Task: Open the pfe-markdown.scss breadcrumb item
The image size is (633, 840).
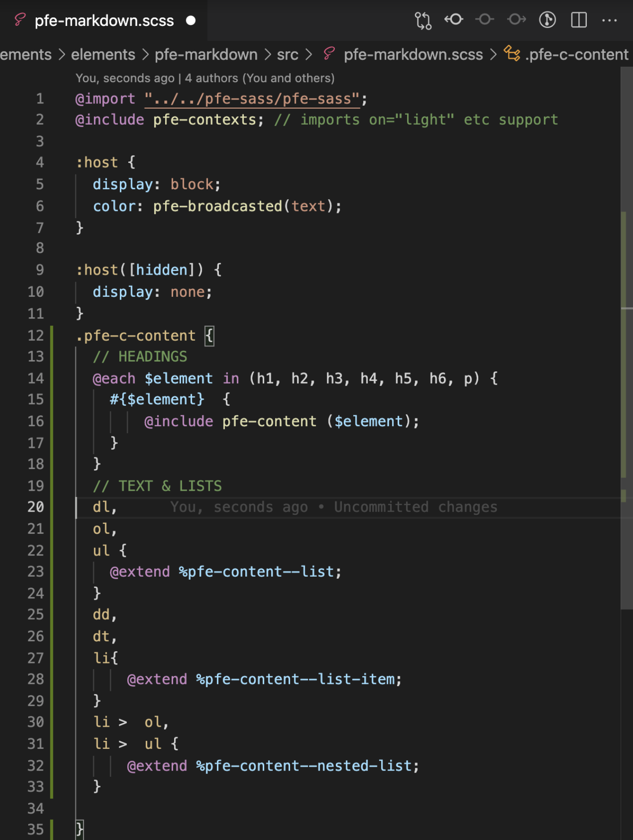Action: pyautogui.click(x=413, y=55)
